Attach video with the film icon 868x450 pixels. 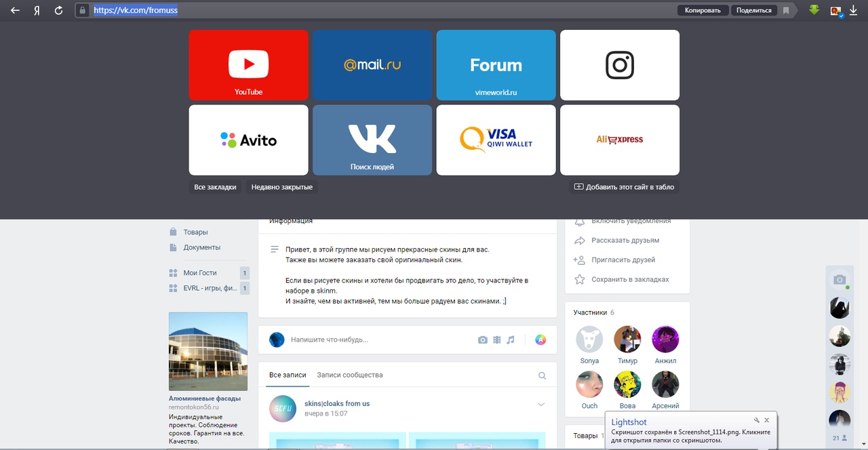[497, 340]
